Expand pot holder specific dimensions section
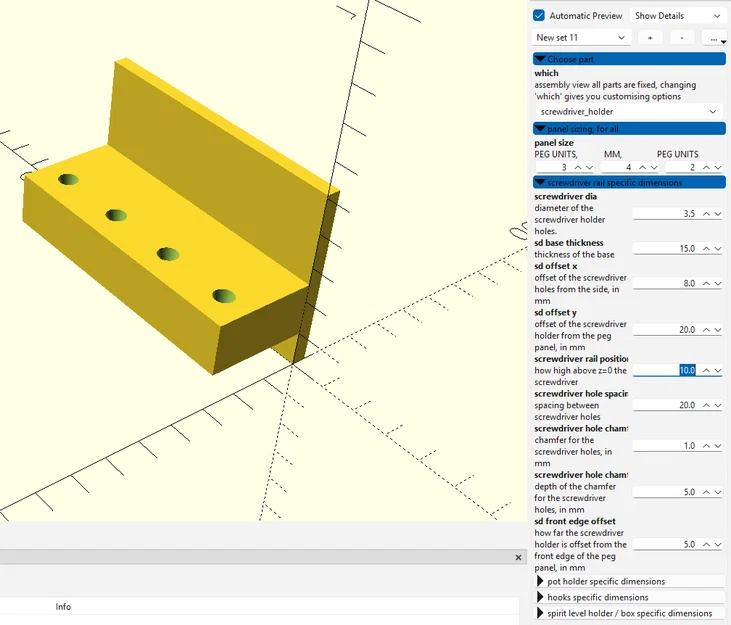 click(629, 581)
